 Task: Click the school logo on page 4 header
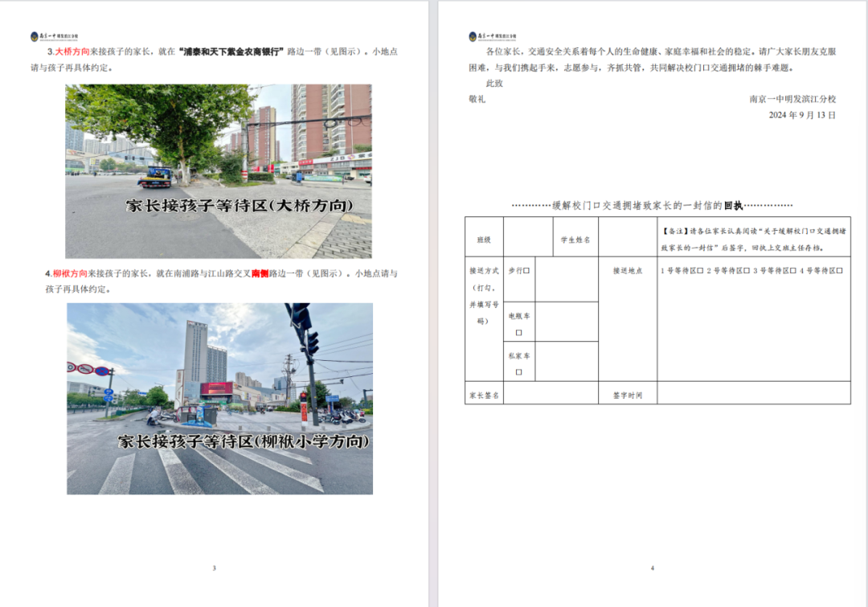[493, 36]
